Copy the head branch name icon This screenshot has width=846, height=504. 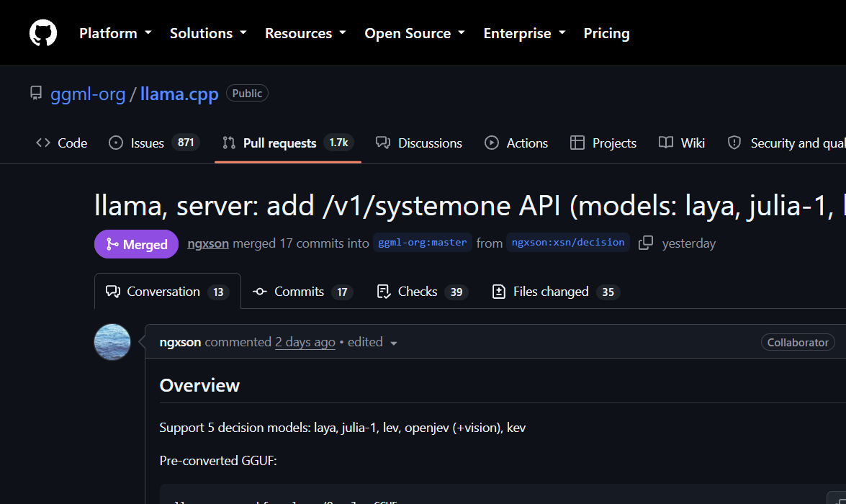[646, 243]
